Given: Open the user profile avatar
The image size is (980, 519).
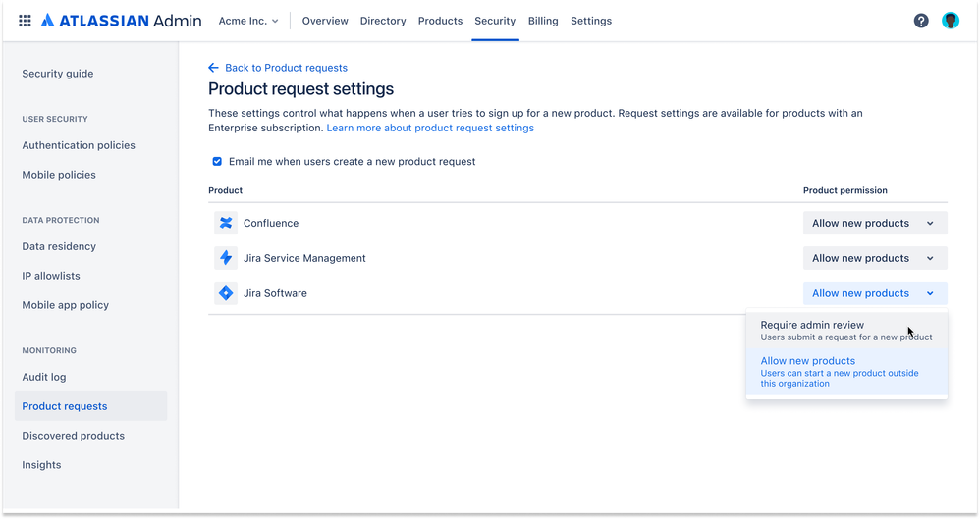Looking at the screenshot, I should click(950, 21).
